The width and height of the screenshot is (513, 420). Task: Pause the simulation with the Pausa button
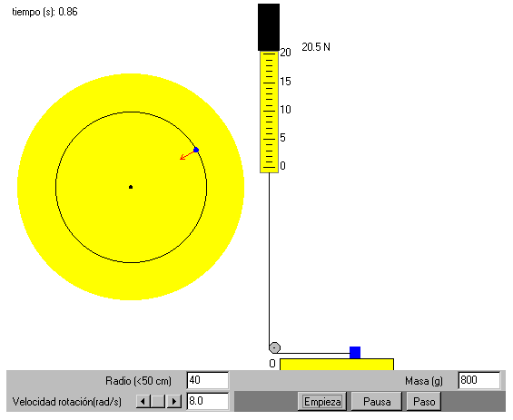point(377,401)
